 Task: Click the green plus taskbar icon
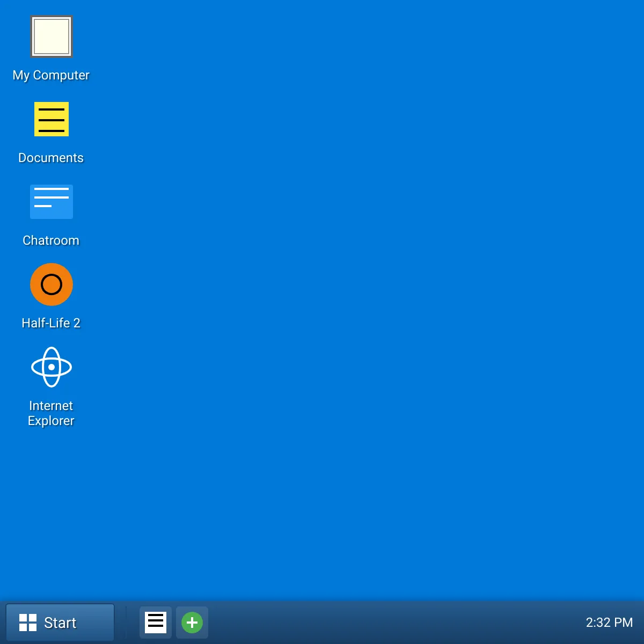pos(192,623)
